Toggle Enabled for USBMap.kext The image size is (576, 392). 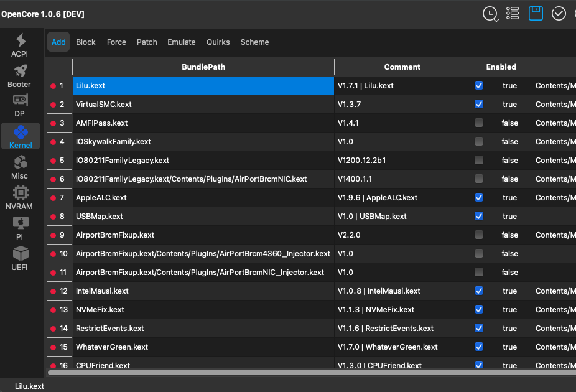pos(479,216)
